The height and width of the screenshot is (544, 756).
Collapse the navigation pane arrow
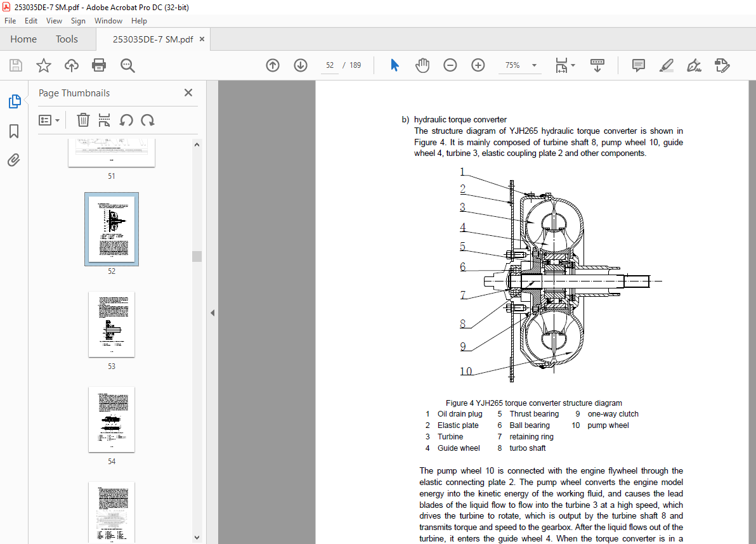pos(212,313)
